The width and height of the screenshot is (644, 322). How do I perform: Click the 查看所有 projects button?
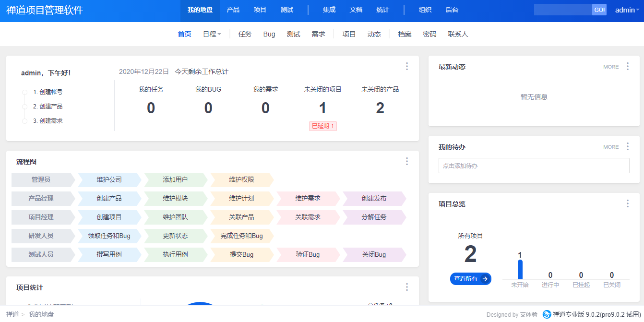coord(471,279)
